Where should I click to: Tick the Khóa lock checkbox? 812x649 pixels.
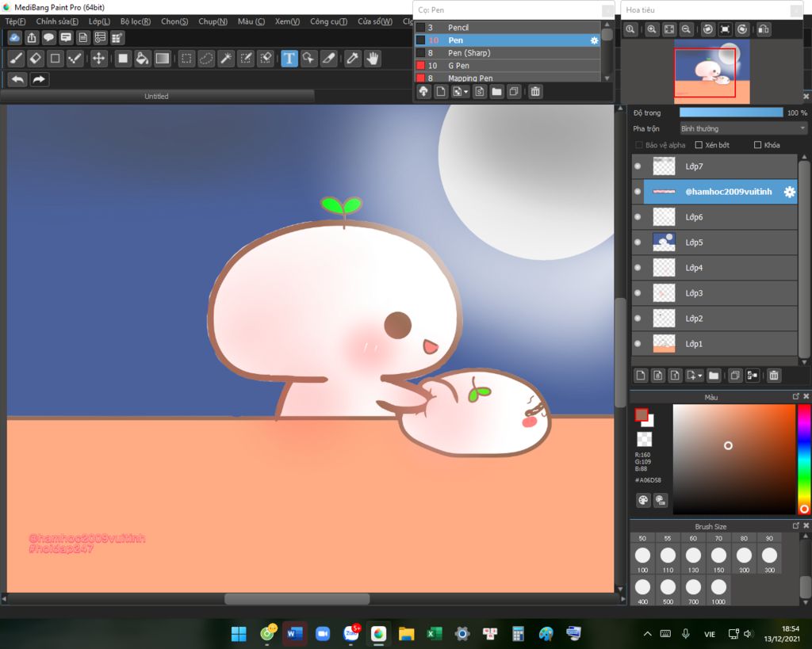[757, 145]
